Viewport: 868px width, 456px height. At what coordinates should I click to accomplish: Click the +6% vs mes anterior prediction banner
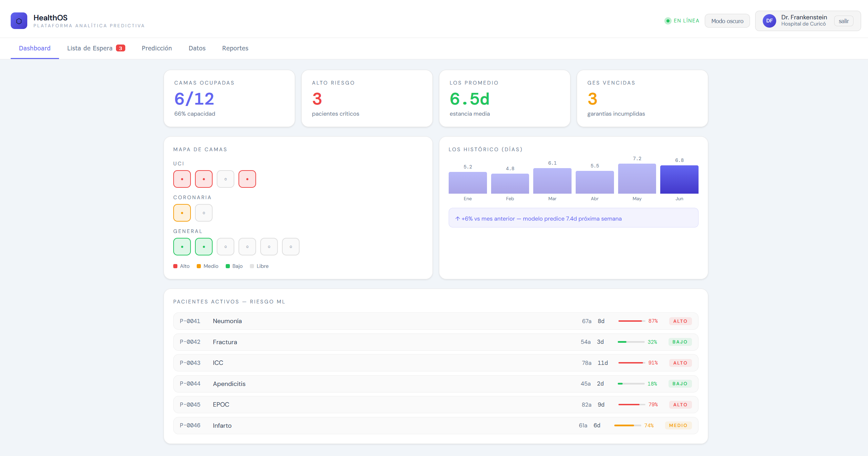click(573, 217)
